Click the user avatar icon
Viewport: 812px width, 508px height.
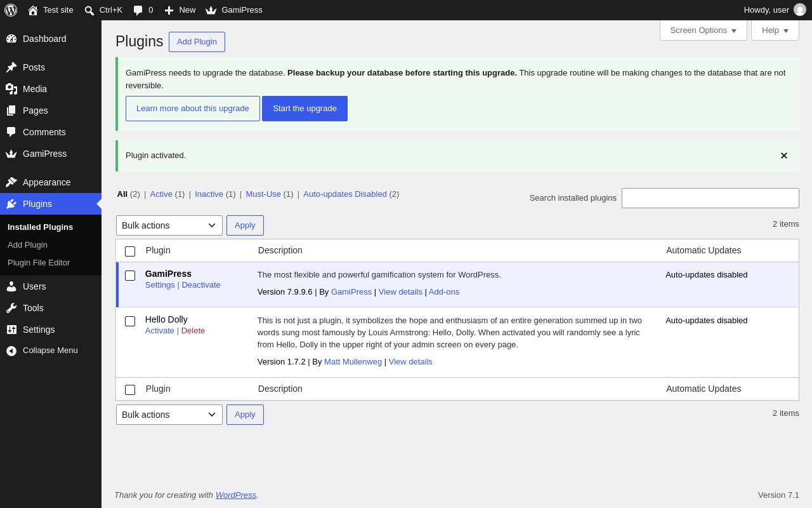(800, 10)
